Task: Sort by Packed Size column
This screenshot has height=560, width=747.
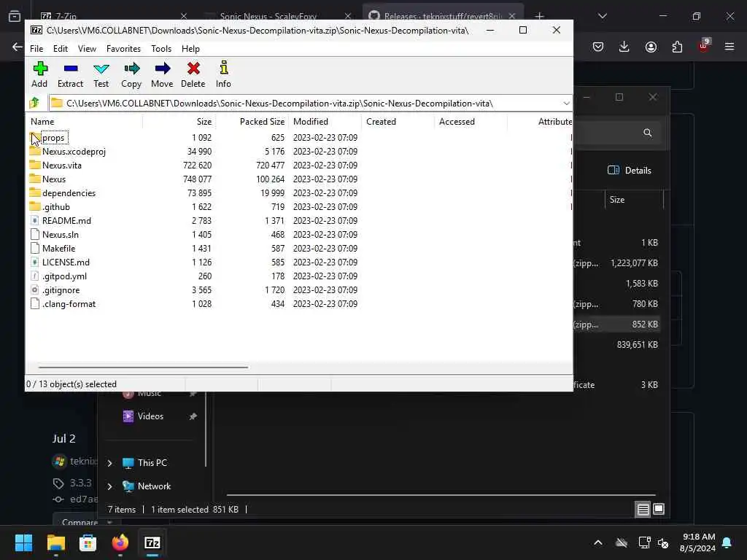Action: [x=252, y=122]
